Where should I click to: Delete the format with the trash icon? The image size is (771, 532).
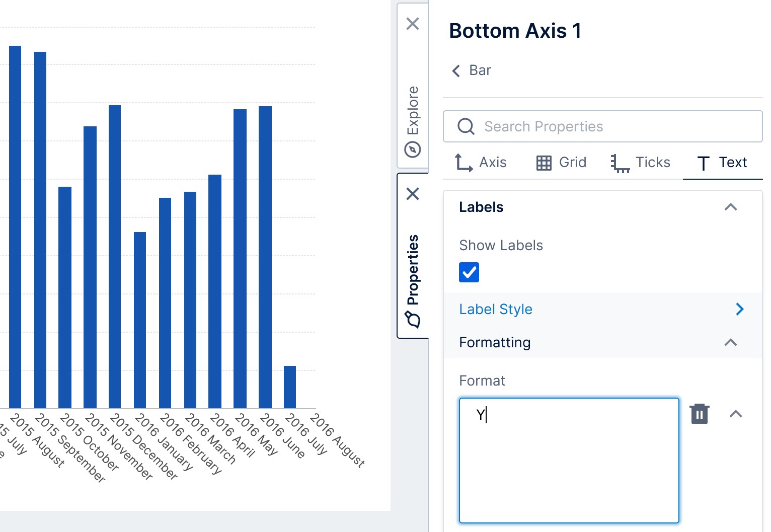pos(699,414)
